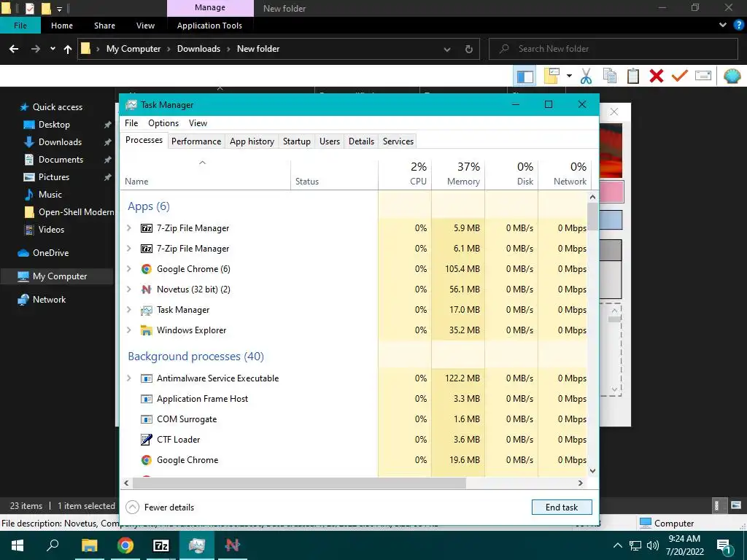Select Downloads in navigation pane
The height and width of the screenshot is (560, 747).
pos(60,142)
